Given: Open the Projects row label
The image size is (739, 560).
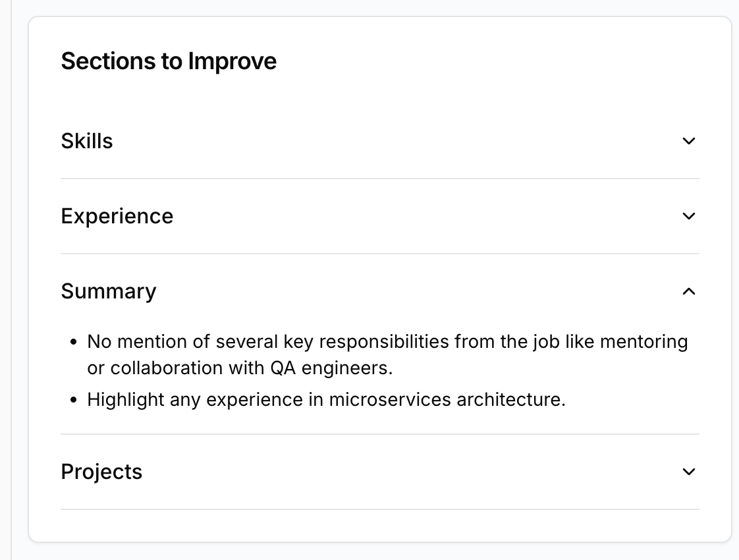Looking at the screenshot, I should (x=101, y=472).
